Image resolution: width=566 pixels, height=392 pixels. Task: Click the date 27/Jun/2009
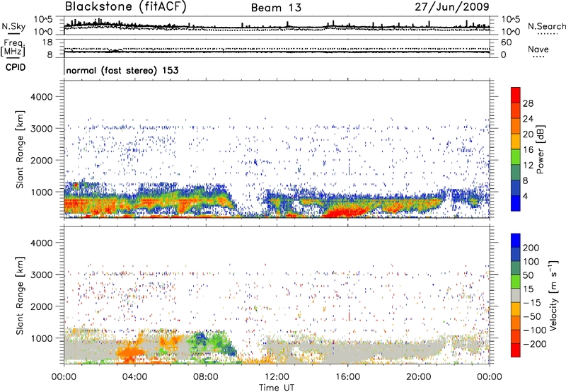click(452, 7)
